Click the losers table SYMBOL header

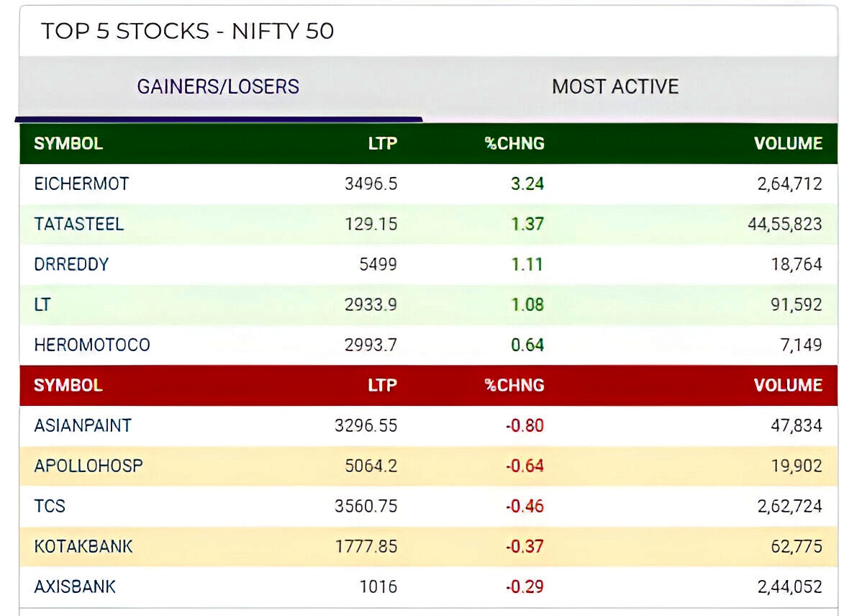[x=67, y=385]
